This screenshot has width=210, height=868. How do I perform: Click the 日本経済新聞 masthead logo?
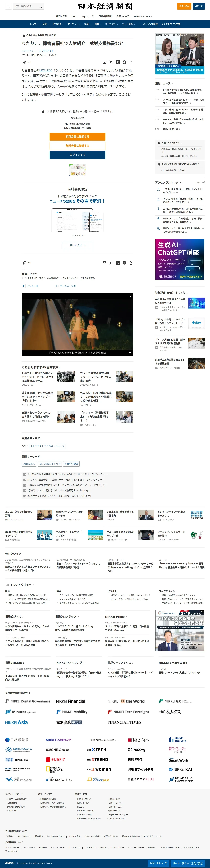point(105,6)
